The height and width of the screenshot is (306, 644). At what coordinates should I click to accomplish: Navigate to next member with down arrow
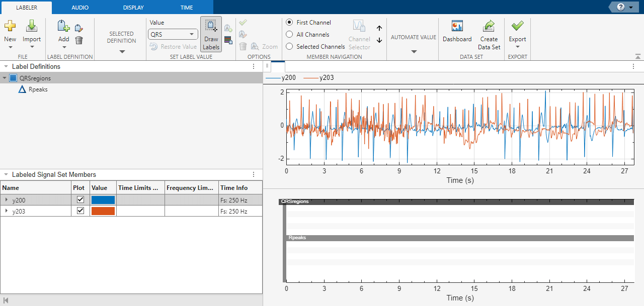coord(379,40)
